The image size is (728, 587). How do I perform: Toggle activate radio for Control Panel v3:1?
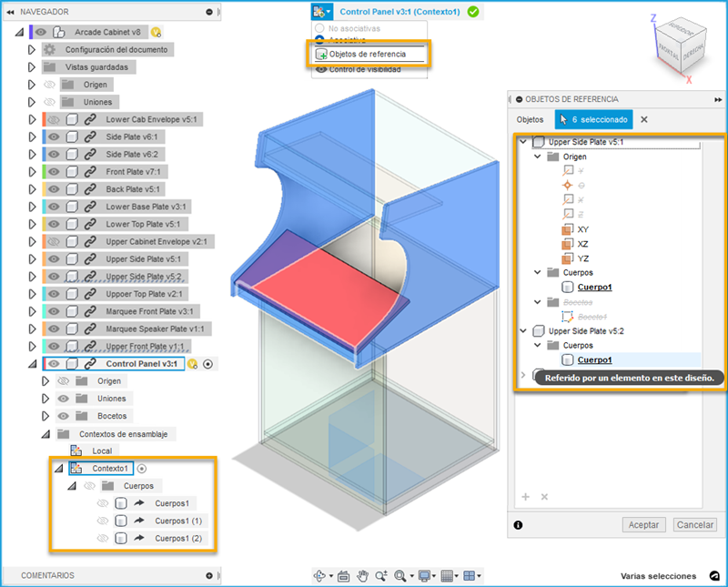208,364
